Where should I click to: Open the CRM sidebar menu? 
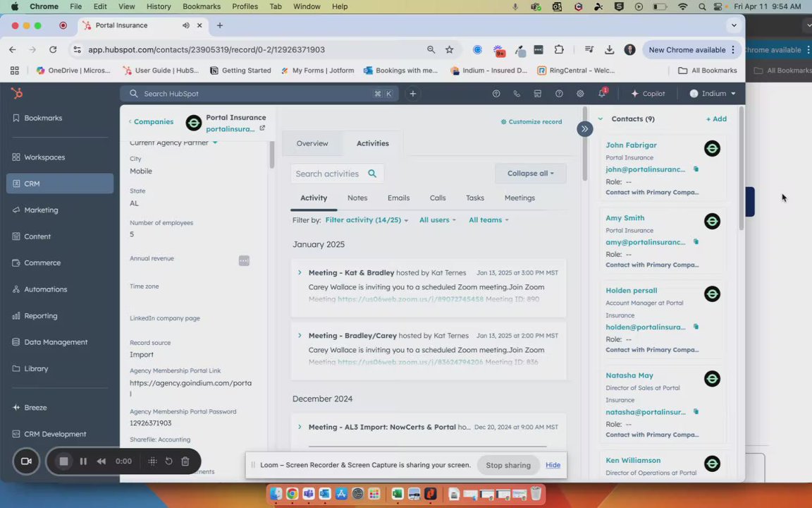tap(59, 183)
